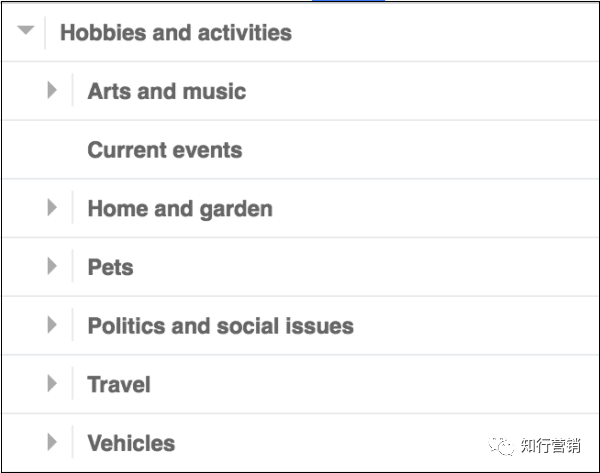600x473 pixels.
Task: Expand the Home and garden arrow
Action: tap(53, 208)
